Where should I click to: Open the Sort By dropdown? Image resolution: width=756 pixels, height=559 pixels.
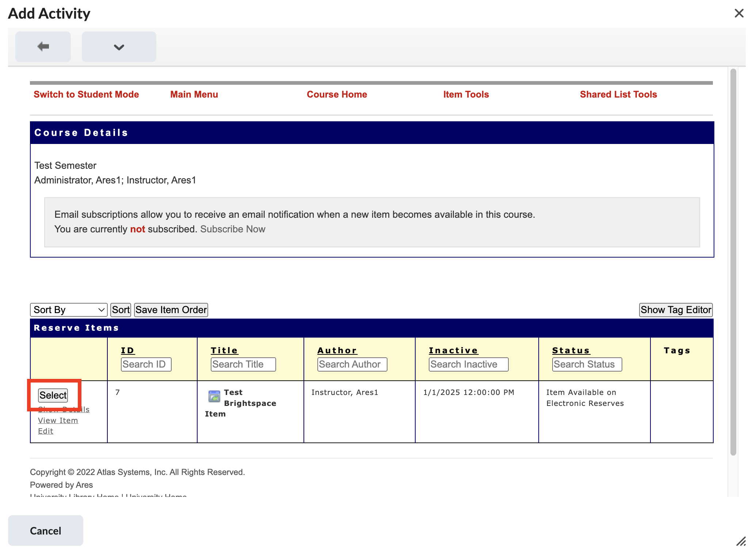coord(69,310)
